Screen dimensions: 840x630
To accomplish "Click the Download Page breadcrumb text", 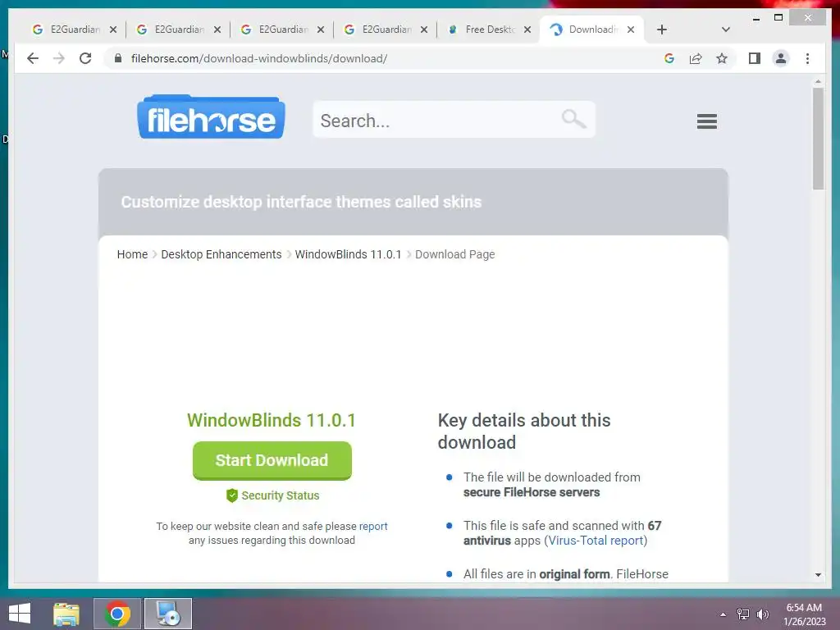I will 454,254.
